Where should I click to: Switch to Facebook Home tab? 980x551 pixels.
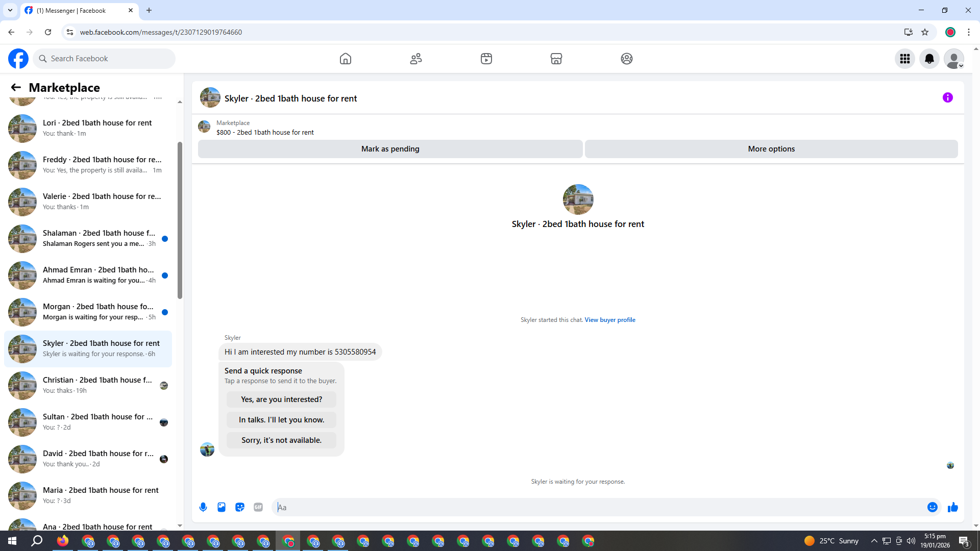pyautogui.click(x=346, y=59)
